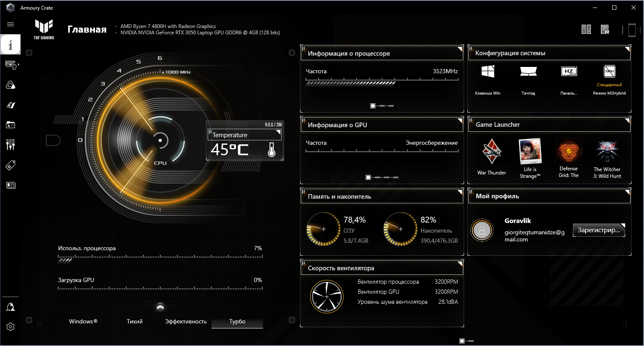Viewport: 644px width, 346px height.
Task: Open Featured deals tag icon in sidebar
Action: pyautogui.click(x=10, y=165)
